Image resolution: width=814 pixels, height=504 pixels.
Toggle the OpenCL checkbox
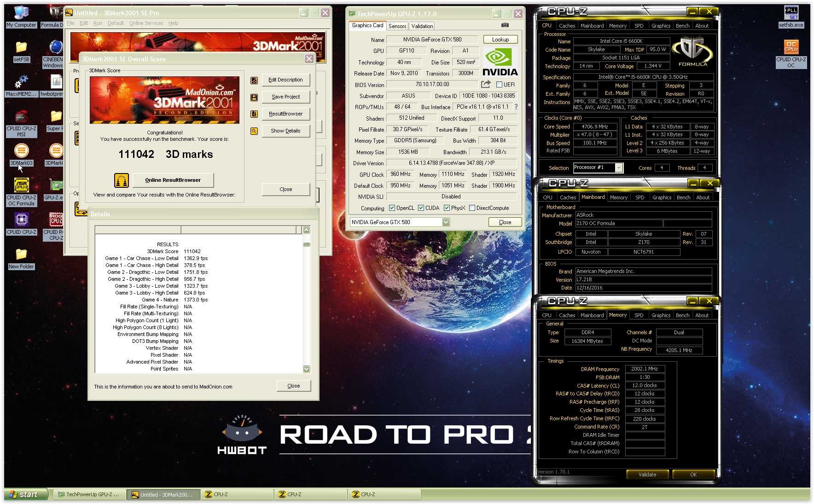[392, 208]
